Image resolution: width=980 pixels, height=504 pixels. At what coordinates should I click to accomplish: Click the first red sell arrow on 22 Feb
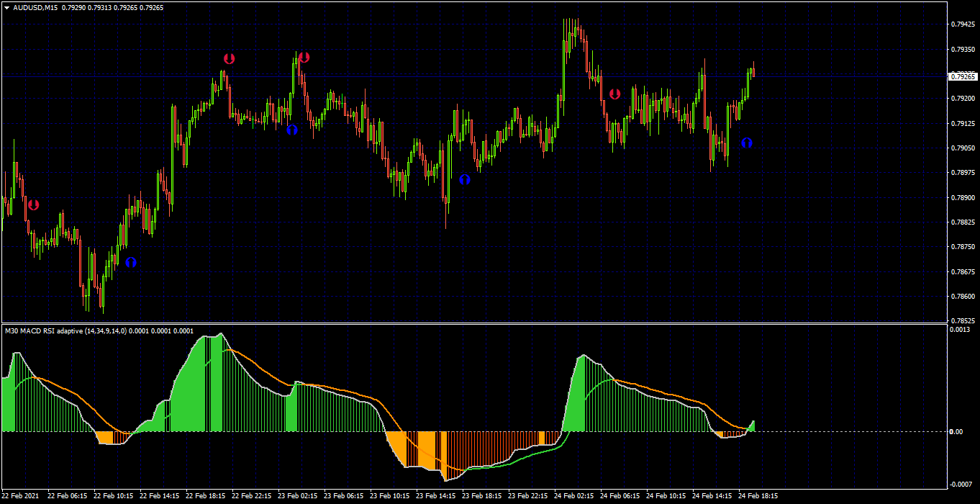pos(33,204)
